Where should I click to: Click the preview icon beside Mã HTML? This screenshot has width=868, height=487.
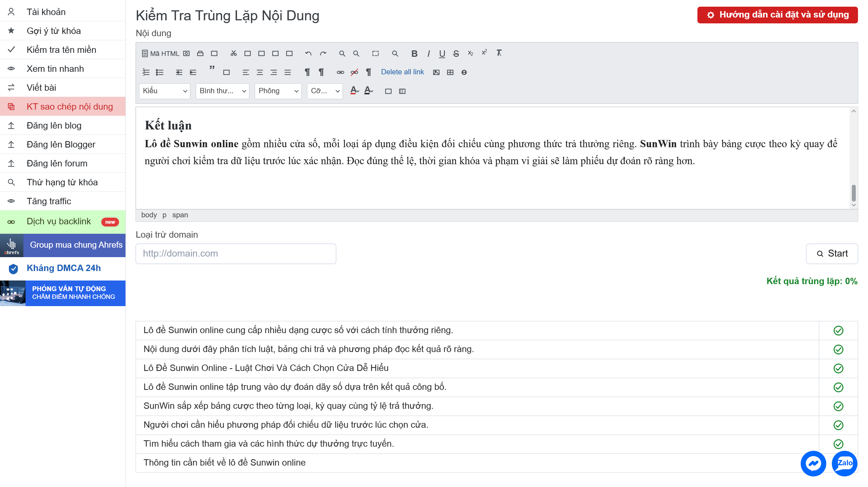[x=186, y=53]
